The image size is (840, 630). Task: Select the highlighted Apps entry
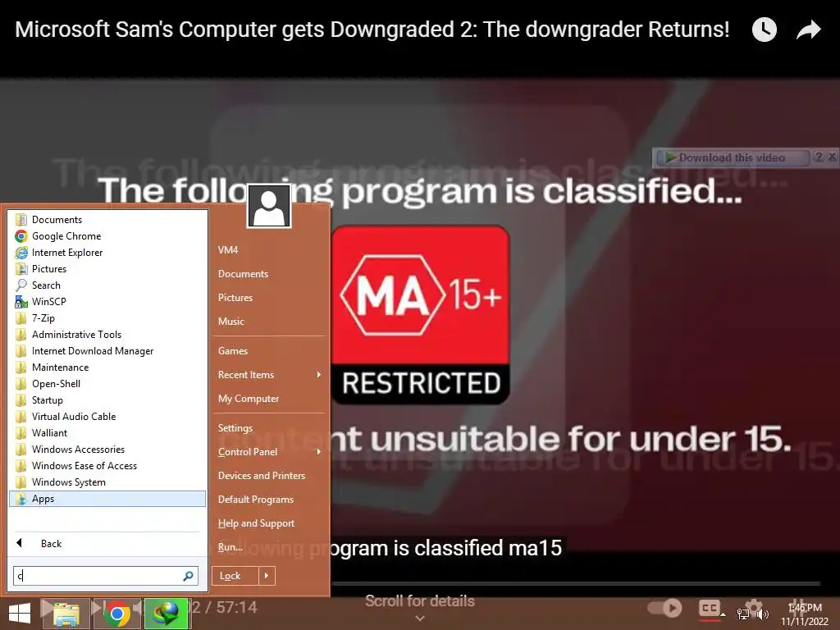coord(107,499)
